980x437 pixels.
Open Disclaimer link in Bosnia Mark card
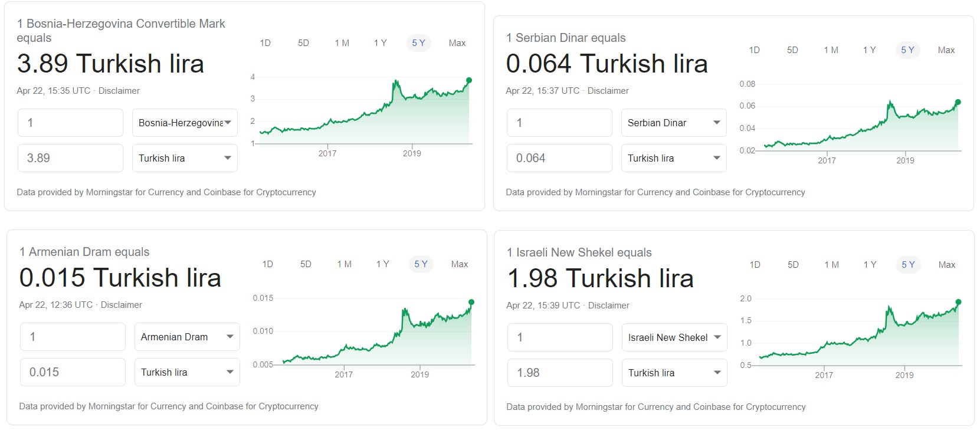pos(119,91)
